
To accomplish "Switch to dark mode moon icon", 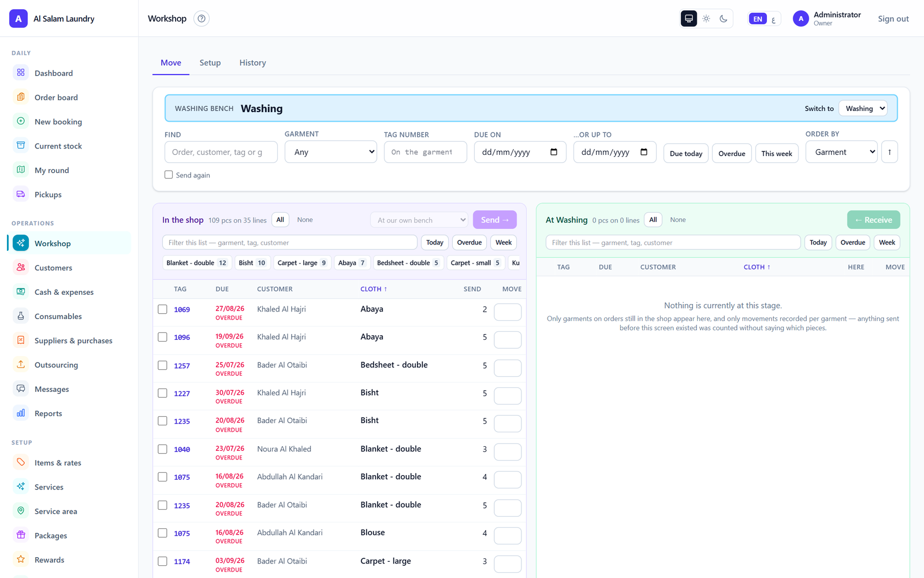I will (x=723, y=18).
